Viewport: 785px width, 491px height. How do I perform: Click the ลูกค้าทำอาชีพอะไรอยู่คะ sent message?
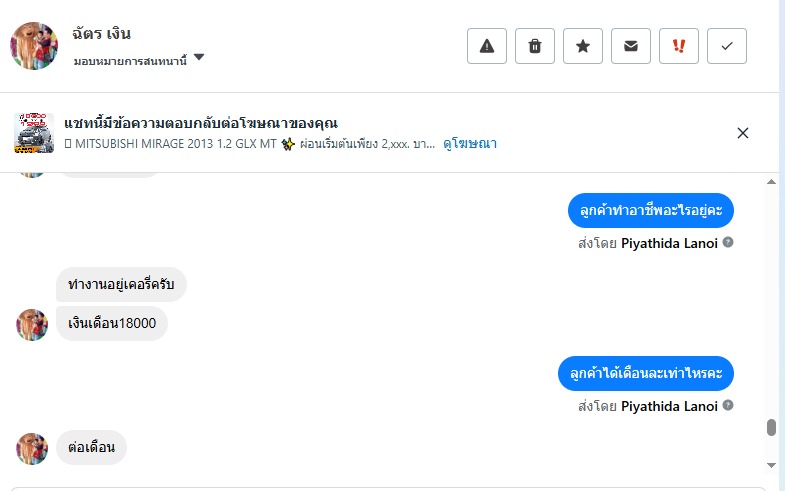[651, 210]
